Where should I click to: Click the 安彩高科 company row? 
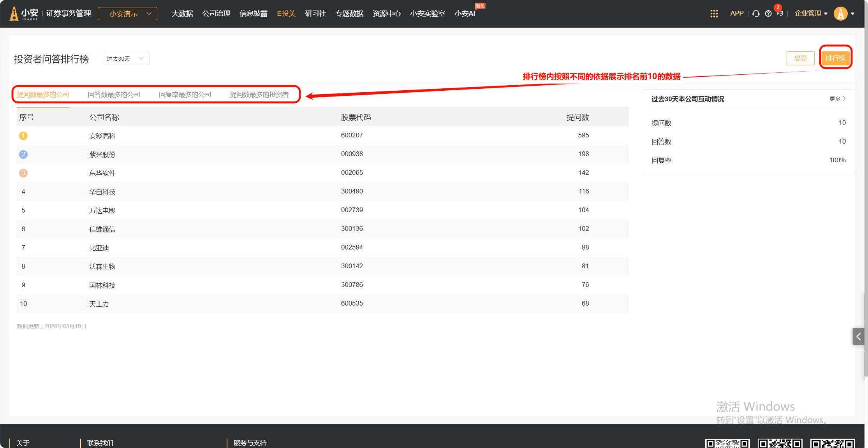click(102, 136)
